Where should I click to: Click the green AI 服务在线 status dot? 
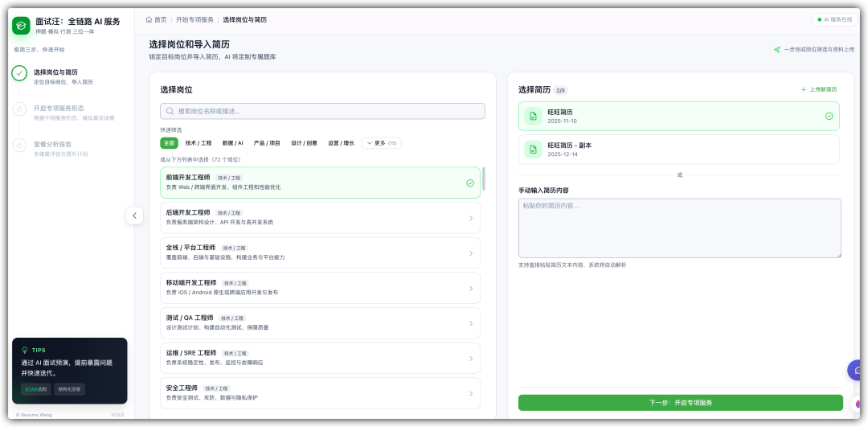click(819, 19)
